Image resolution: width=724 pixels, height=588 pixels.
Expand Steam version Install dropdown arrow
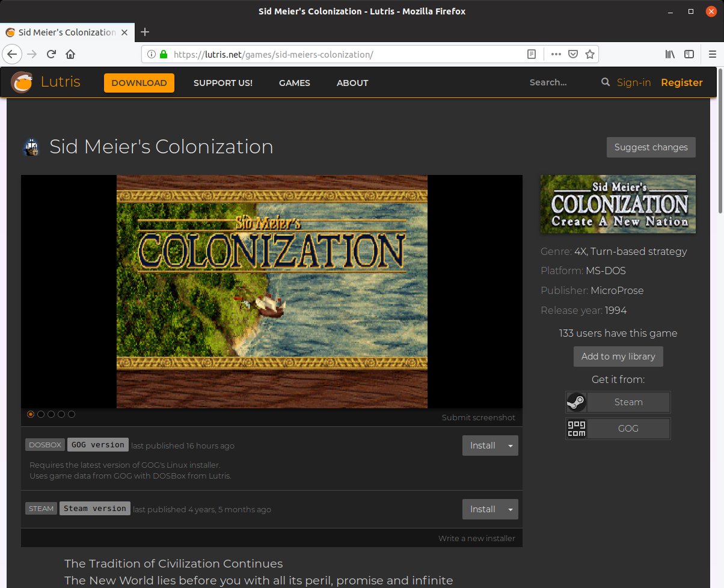click(511, 509)
